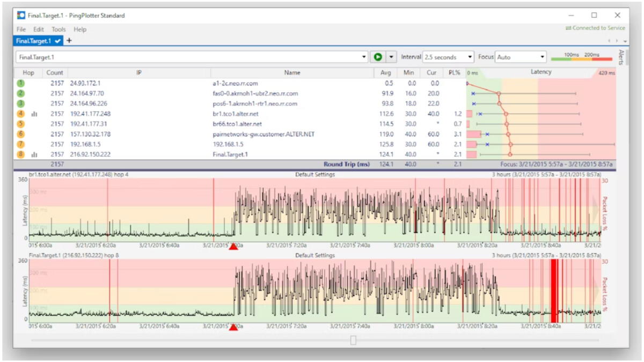Click the Connected to Service status icon
The height and width of the screenshot is (362, 644).
pos(568,28)
